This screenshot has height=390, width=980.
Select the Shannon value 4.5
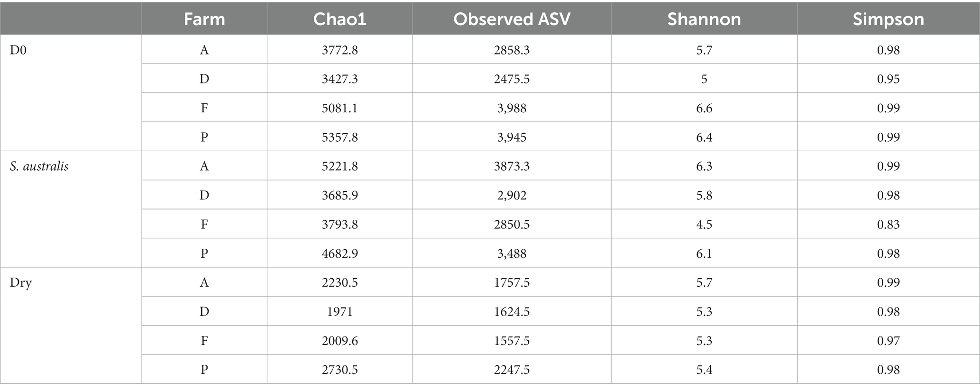click(x=704, y=224)
